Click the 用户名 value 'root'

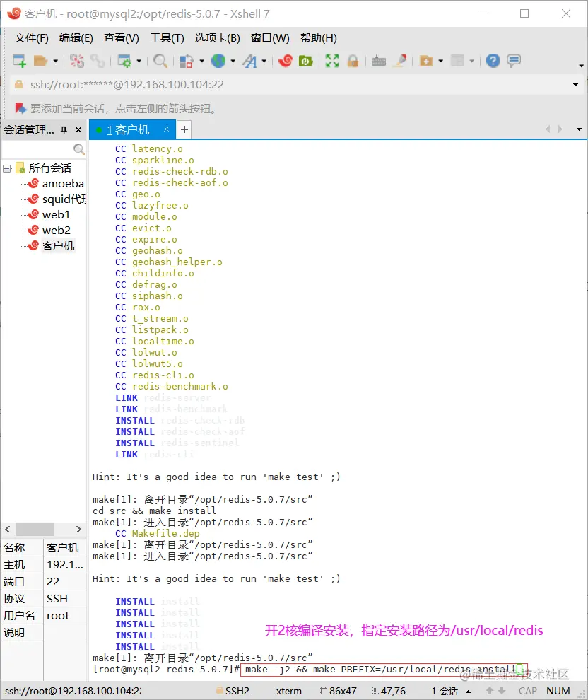[65, 616]
